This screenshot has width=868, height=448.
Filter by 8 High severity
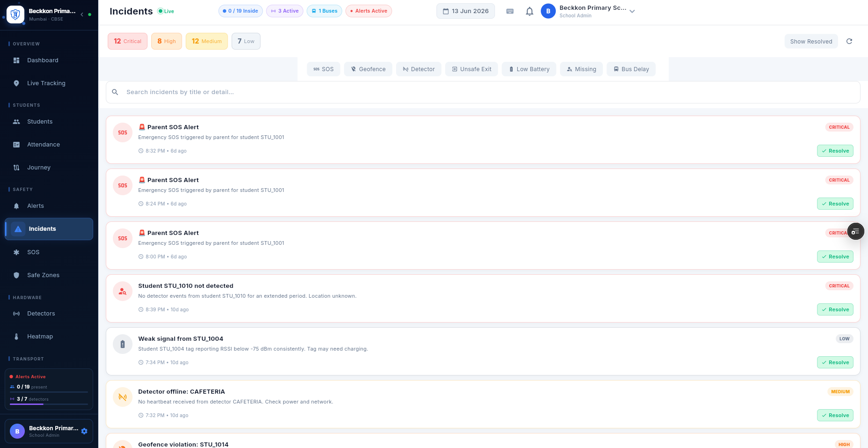coord(167,41)
